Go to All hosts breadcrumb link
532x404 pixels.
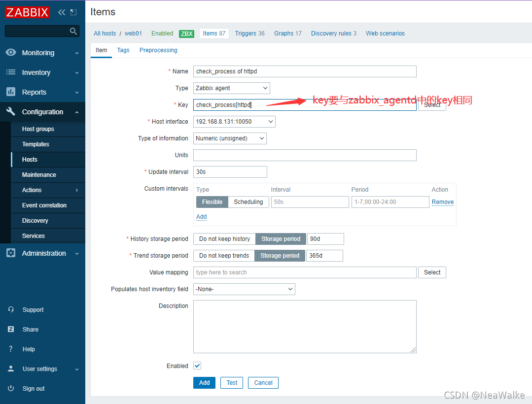pos(105,34)
